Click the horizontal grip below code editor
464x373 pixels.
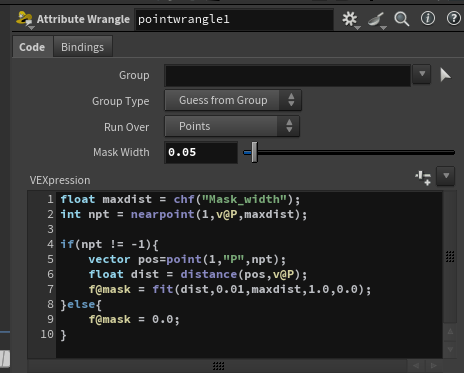pos(218,366)
